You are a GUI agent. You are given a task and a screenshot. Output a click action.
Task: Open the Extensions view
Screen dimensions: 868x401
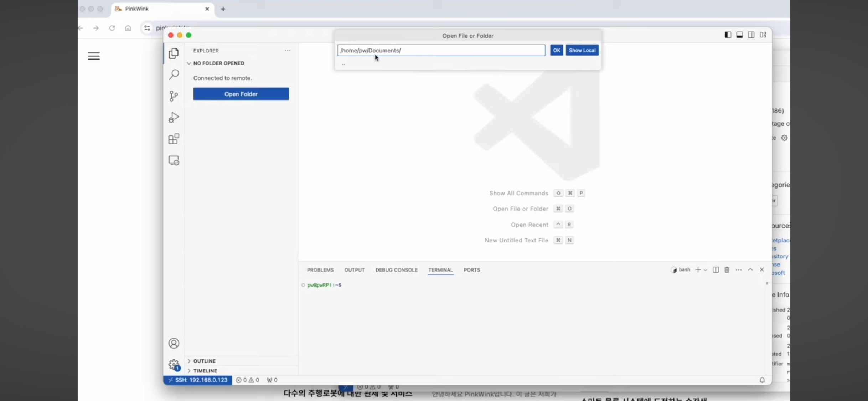tap(174, 139)
